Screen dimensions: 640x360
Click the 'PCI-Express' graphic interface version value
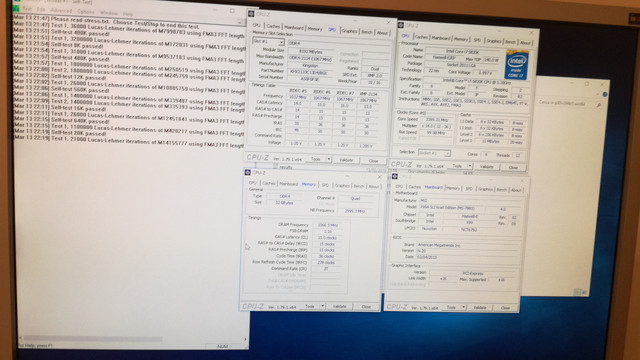click(x=473, y=273)
